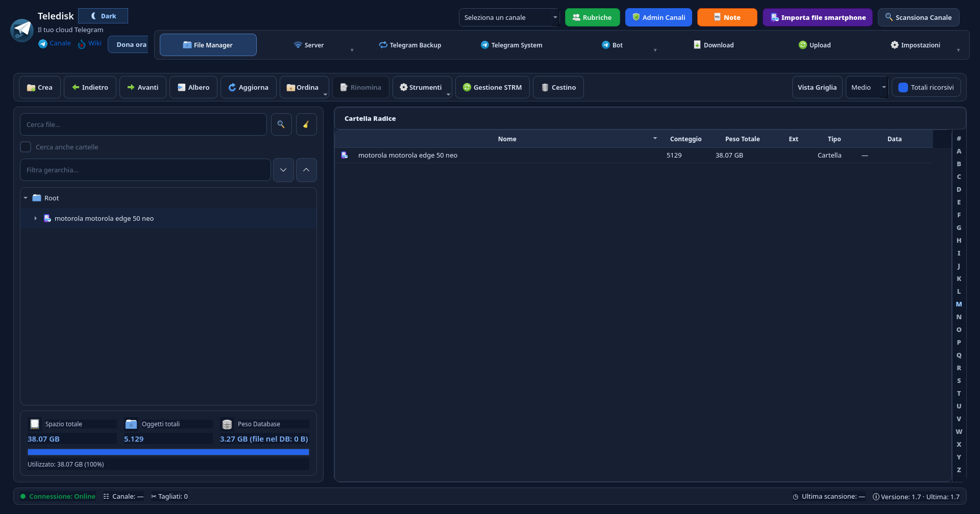Click the magnifier search icon button

click(281, 124)
